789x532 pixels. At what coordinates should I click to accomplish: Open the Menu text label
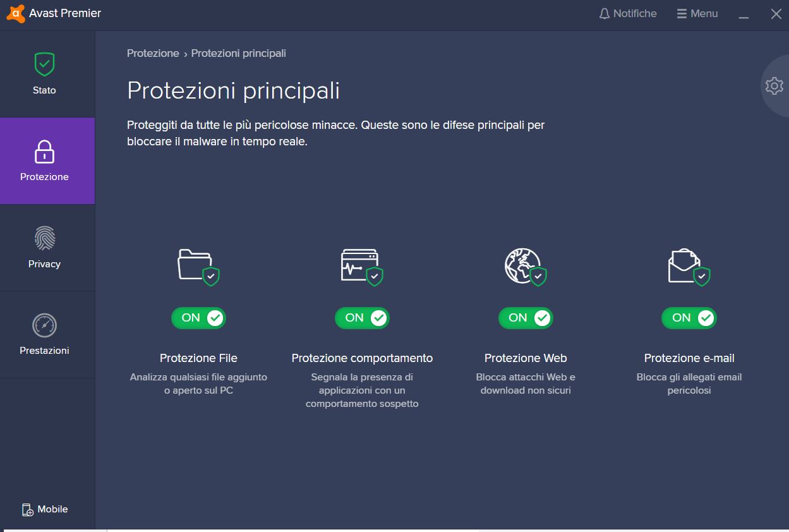pyautogui.click(x=704, y=13)
